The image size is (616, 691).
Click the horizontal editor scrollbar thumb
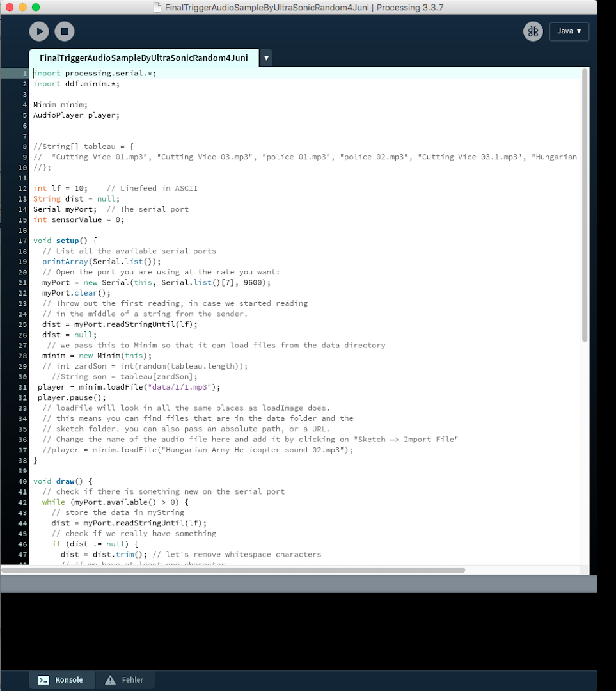[233, 570]
